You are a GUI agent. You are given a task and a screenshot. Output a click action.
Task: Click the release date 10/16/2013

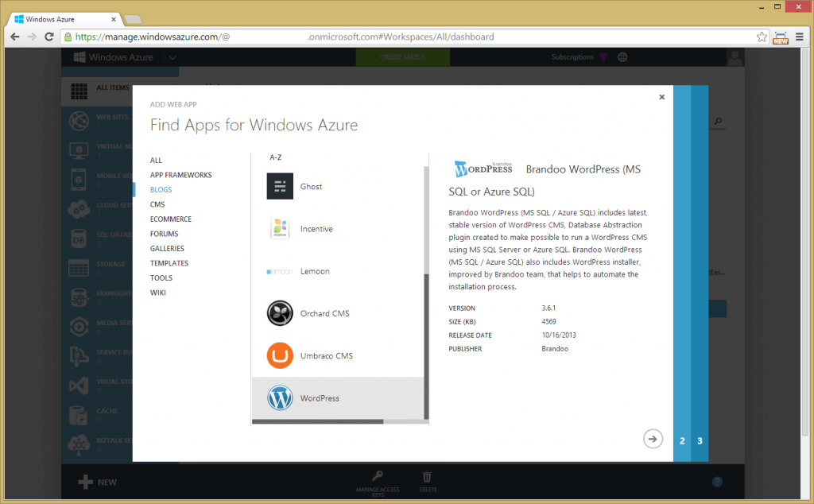pos(559,335)
